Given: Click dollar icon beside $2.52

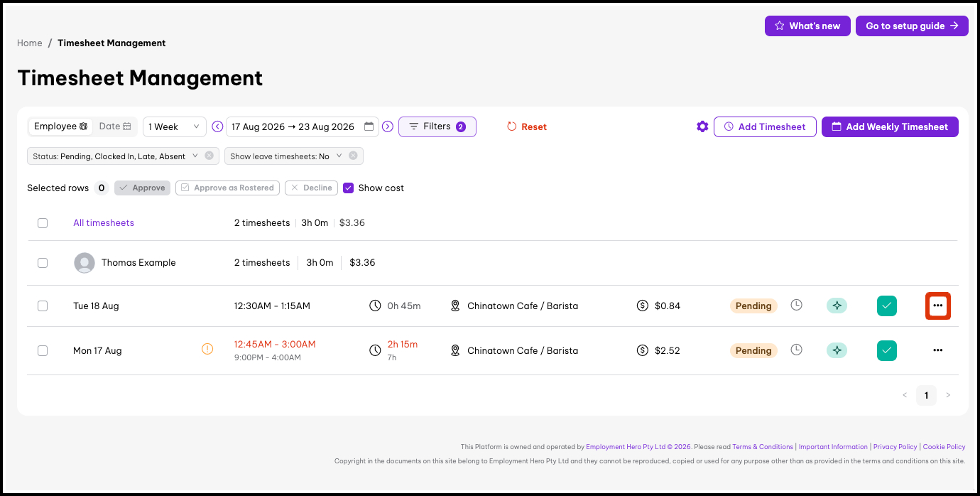Looking at the screenshot, I should pyautogui.click(x=643, y=350).
